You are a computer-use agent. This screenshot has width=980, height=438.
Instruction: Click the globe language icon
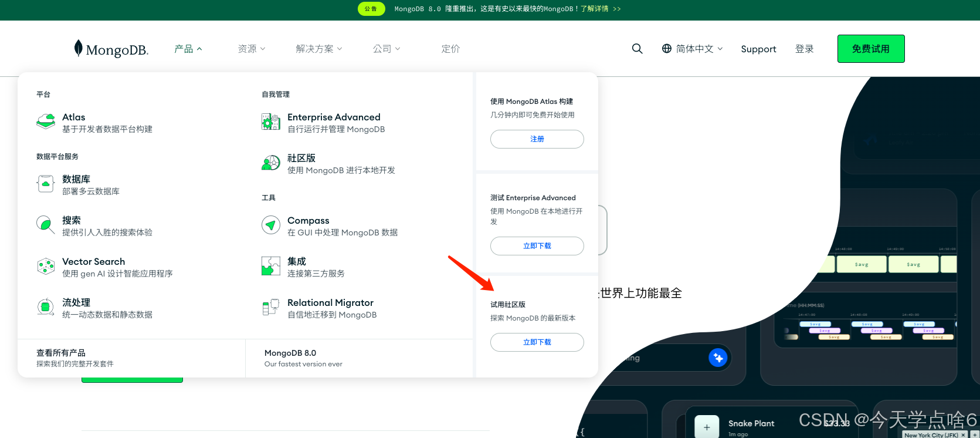[667, 49]
